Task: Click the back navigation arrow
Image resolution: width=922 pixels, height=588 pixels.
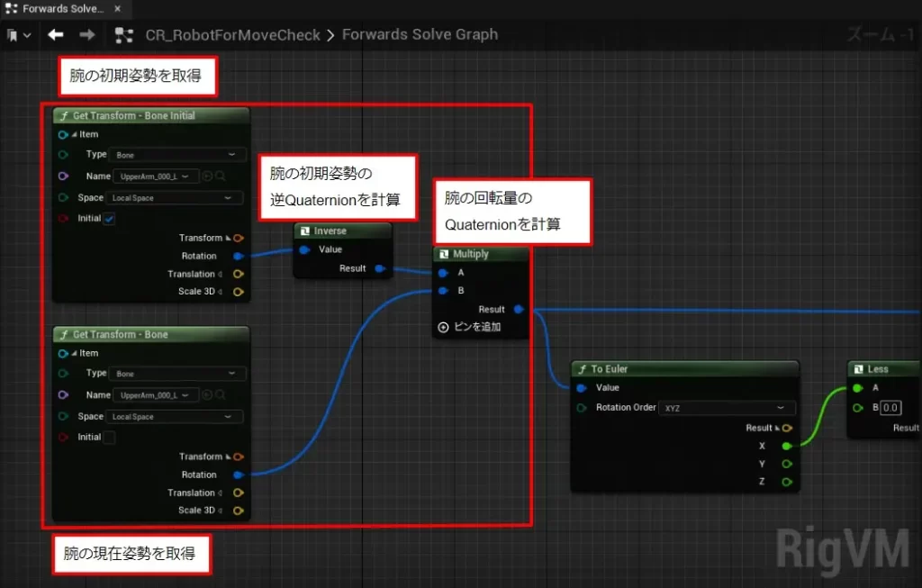Action: (x=55, y=33)
